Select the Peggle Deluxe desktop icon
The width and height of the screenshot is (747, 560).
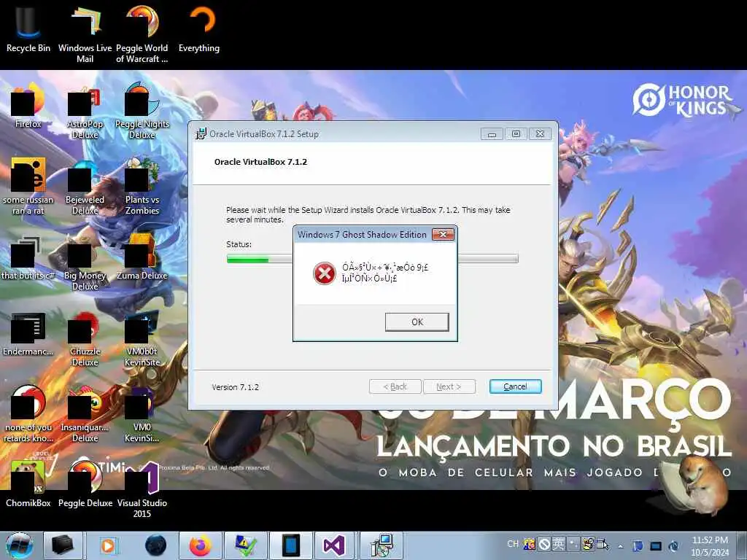(x=85, y=483)
